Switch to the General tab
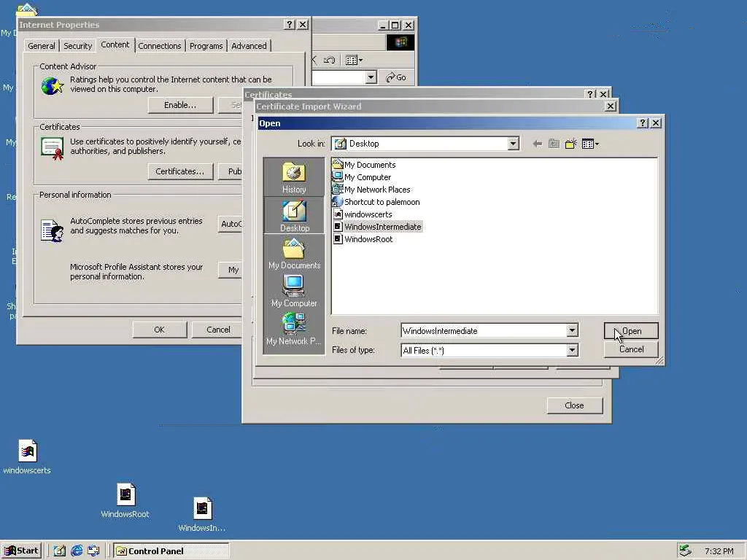747x560 pixels. 42,46
